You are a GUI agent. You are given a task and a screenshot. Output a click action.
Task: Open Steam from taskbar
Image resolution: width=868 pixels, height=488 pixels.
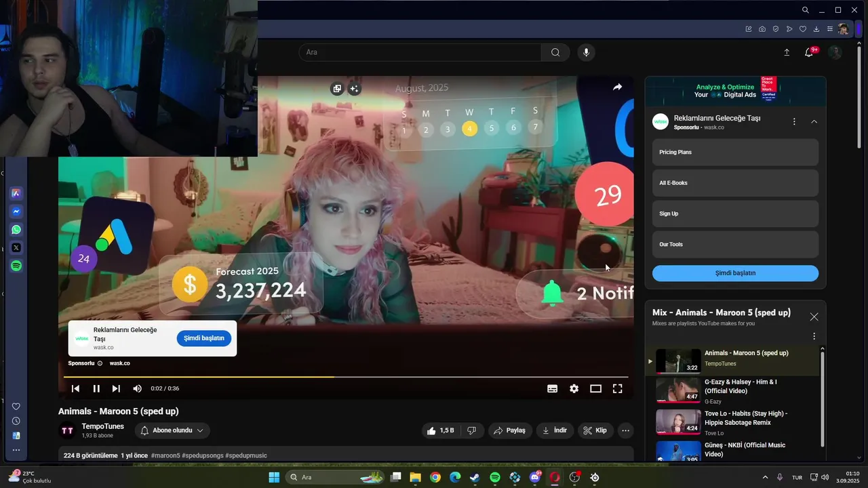[475, 477]
